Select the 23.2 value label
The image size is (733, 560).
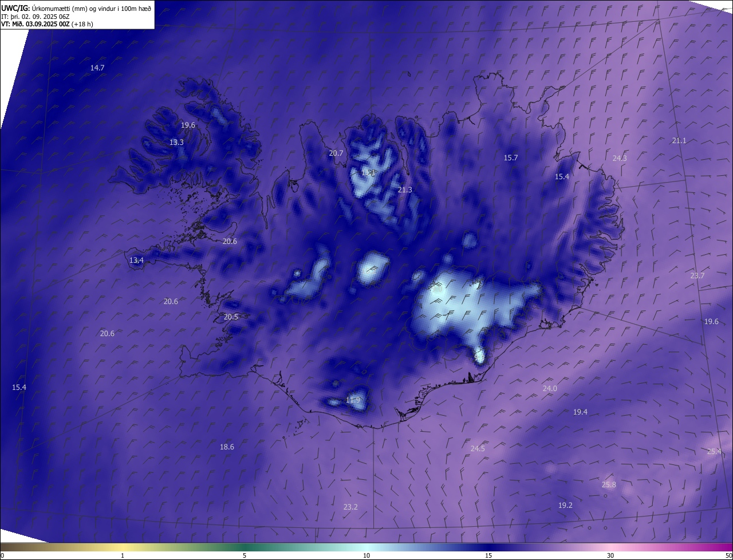[x=350, y=507]
